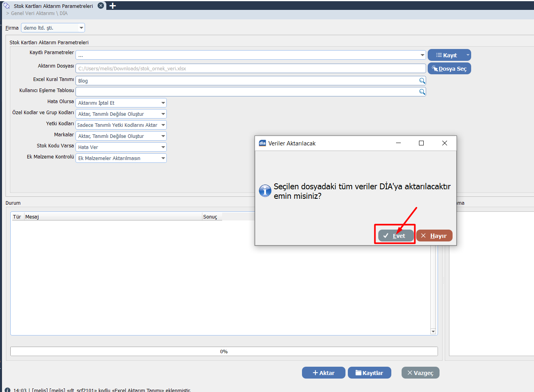
Task: Click the Dosya Seç file picker button
Action: pos(449,69)
